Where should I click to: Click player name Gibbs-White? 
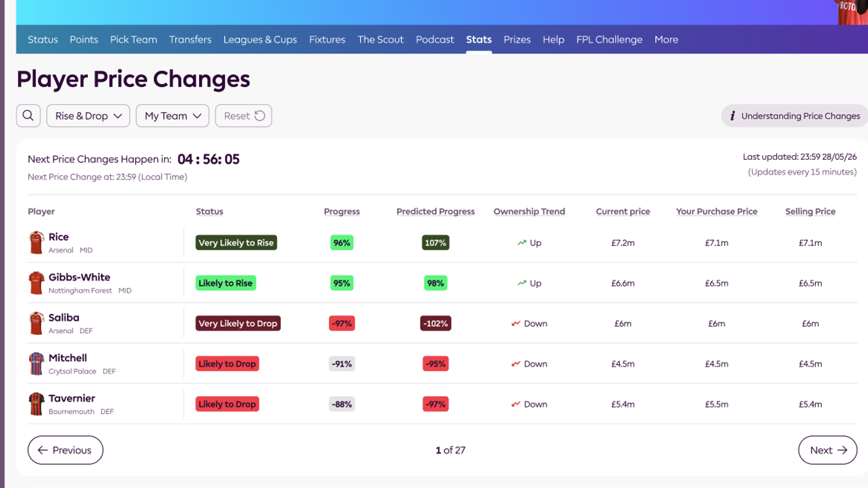(80, 277)
